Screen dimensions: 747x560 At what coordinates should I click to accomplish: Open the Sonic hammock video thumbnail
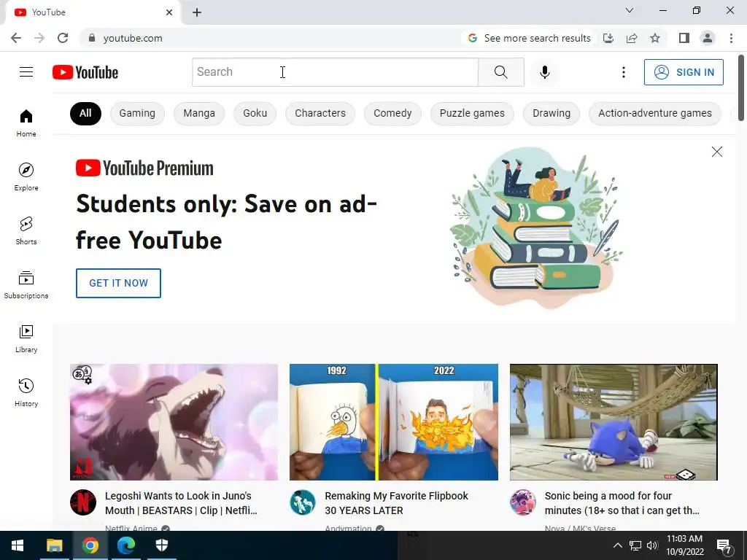614,422
